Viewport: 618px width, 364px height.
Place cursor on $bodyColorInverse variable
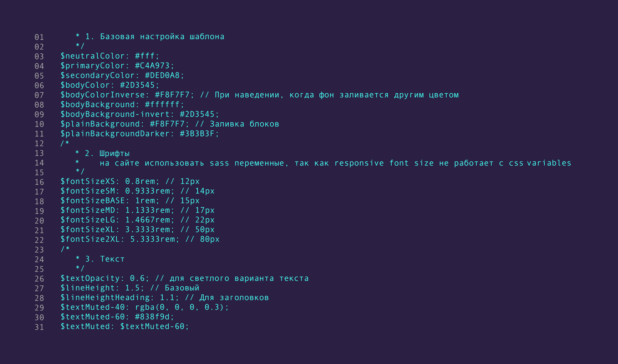coord(102,95)
